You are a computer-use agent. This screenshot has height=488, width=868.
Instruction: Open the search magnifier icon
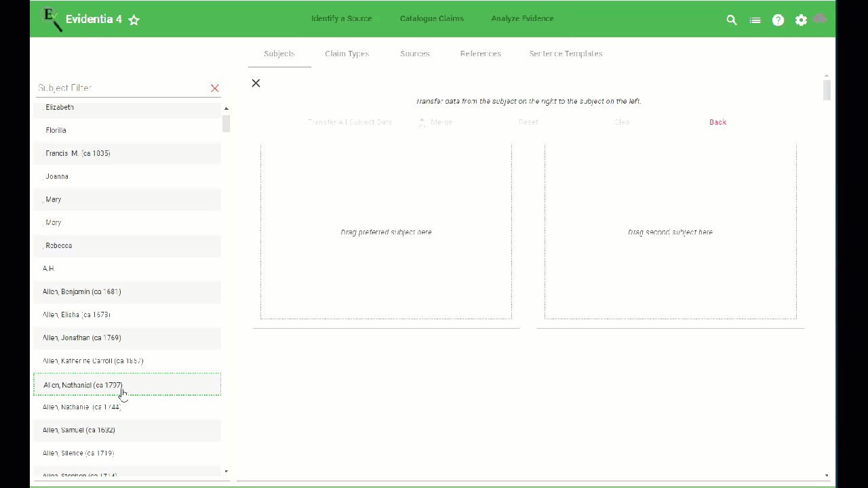point(732,20)
